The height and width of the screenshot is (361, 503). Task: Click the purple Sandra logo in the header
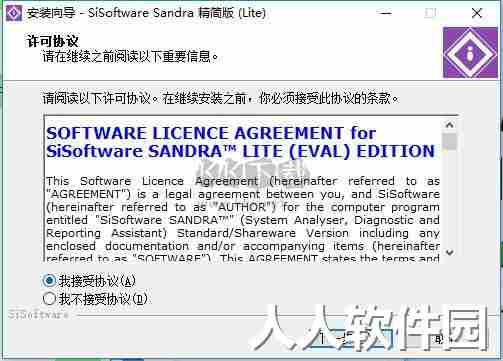470,52
